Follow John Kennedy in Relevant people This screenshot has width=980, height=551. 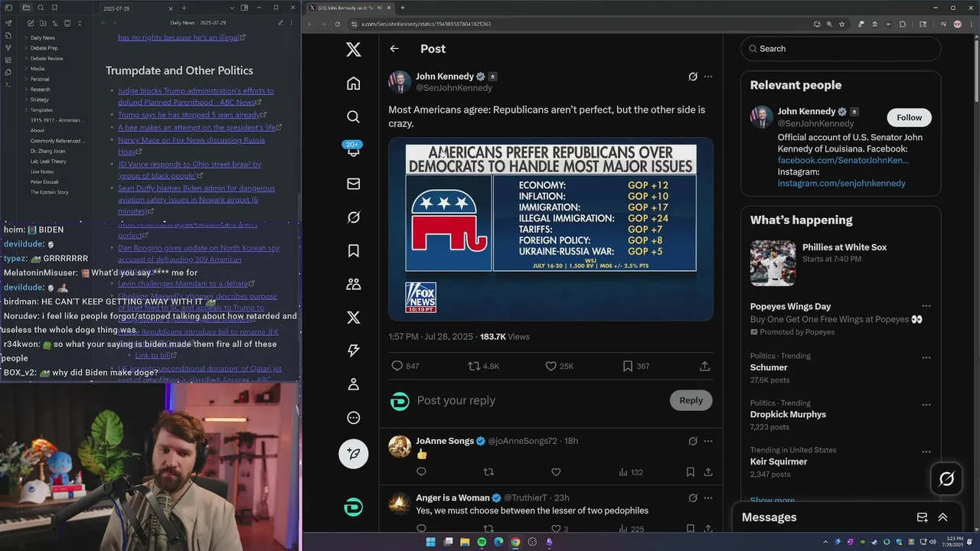pyautogui.click(x=910, y=117)
